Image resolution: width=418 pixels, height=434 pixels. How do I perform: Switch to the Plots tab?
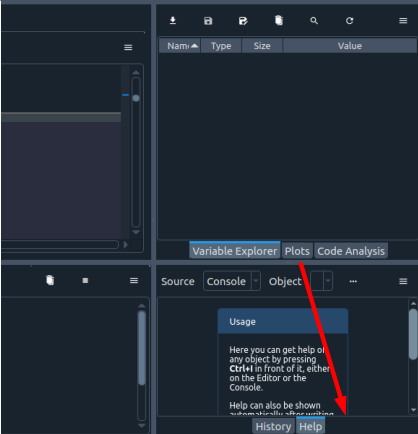[x=297, y=251]
